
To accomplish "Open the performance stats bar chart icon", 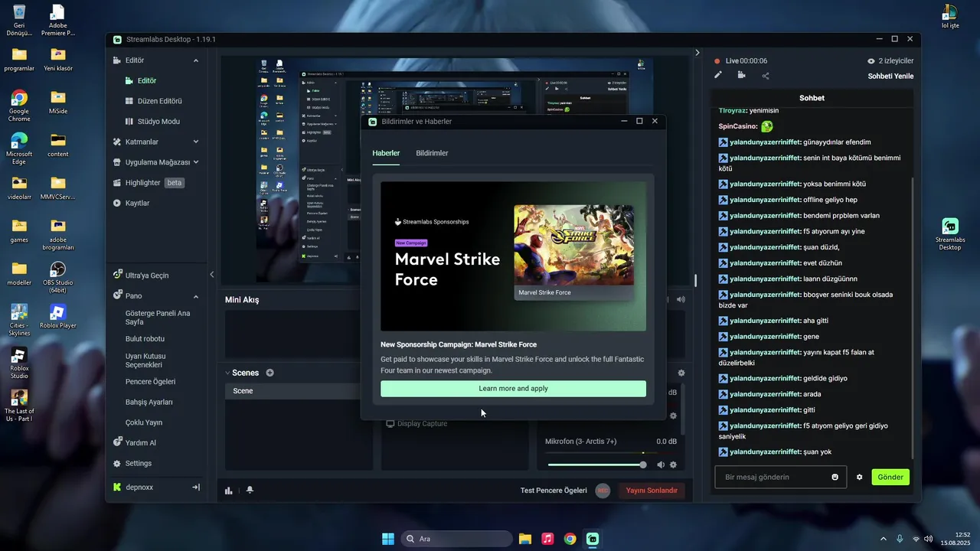I will pyautogui.click(x=228, y=491).
